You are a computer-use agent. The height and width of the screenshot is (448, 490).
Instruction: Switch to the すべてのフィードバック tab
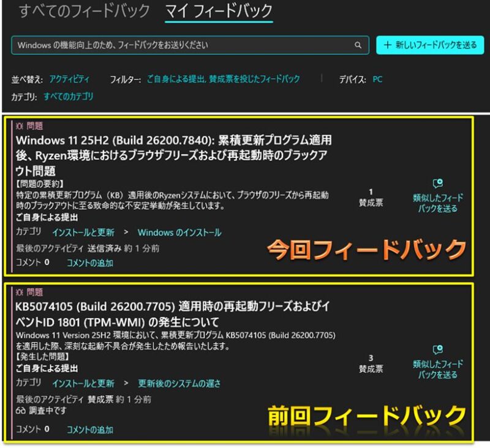(x=85, y=11)
